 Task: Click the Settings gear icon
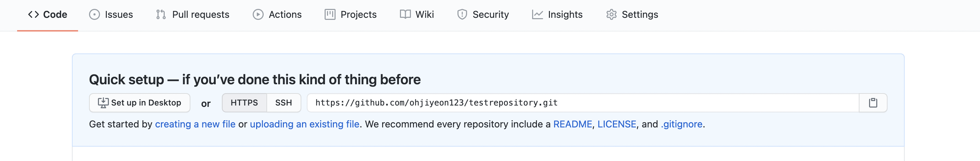tap(611, 14)
